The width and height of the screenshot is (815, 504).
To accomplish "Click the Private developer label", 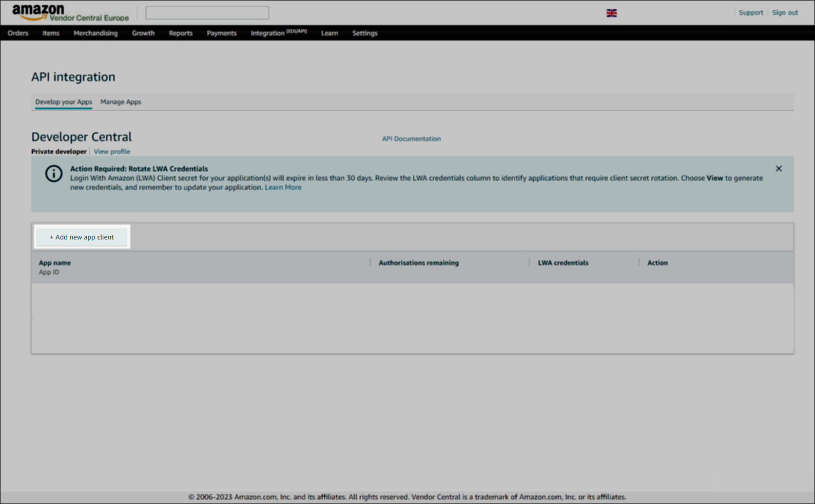I will [59, 152].
